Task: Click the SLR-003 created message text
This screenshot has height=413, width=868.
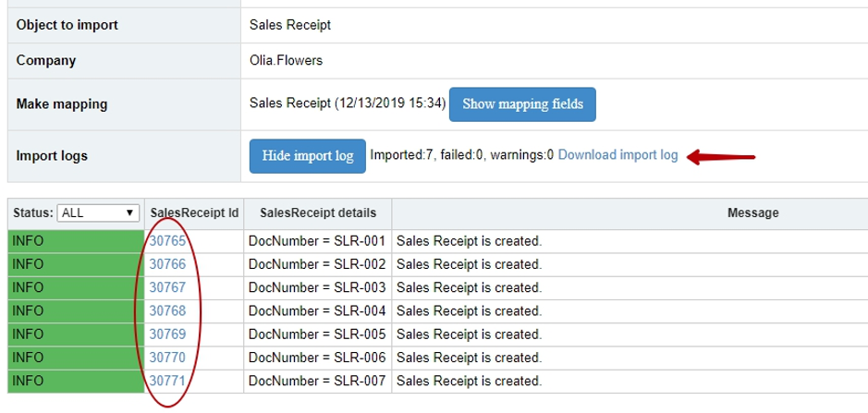Action: (469, 288)
